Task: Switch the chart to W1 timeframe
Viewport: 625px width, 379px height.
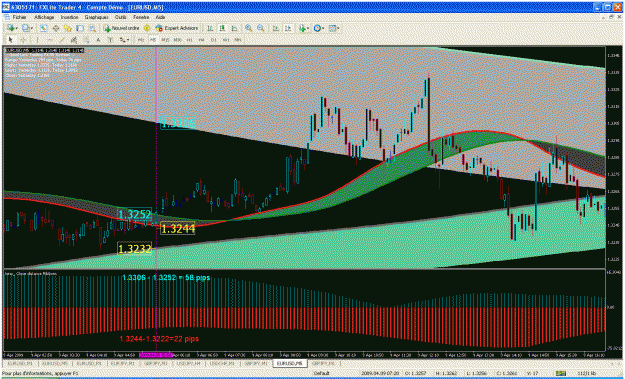Action: (226, 39)
